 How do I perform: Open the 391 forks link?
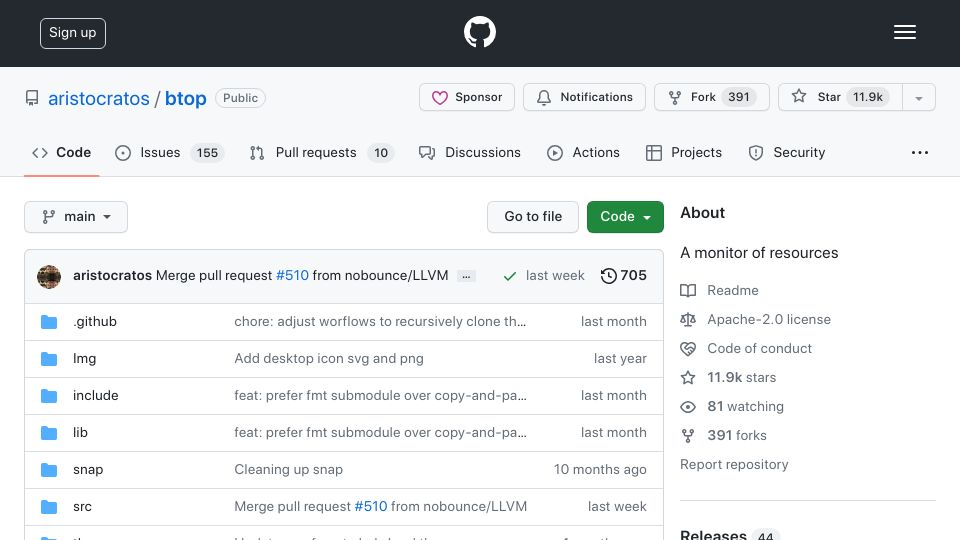coord(737,435)
